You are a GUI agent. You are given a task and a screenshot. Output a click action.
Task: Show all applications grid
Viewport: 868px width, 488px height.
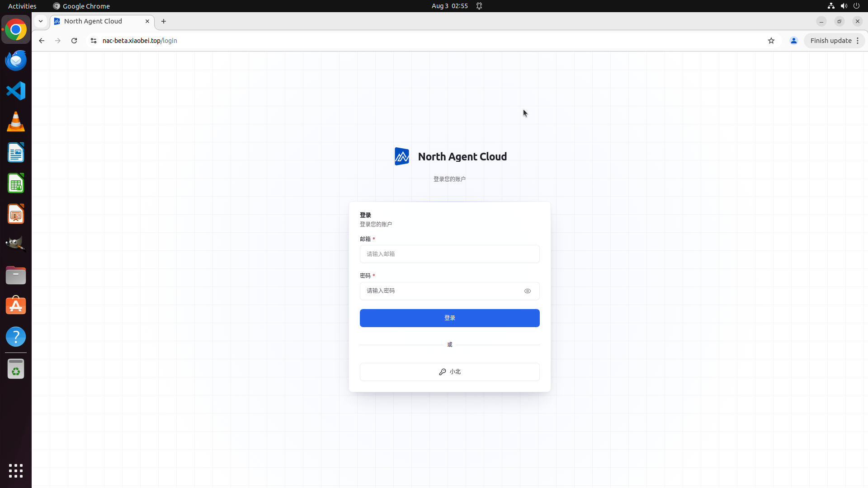[x=16, y=471]
